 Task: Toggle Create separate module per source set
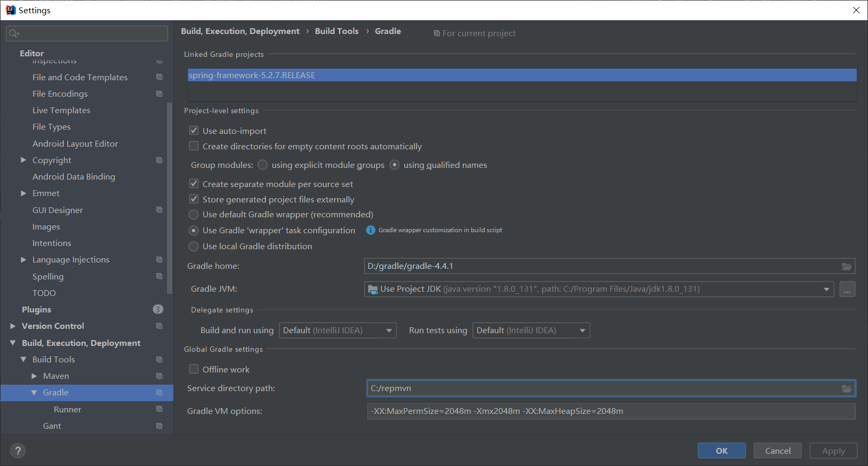coord(194,183)
